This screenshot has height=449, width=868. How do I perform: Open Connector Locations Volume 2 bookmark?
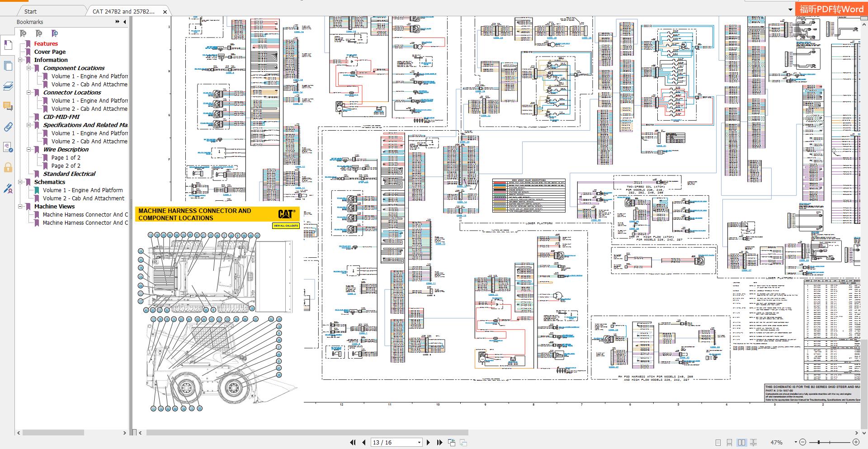coord(90,109)
